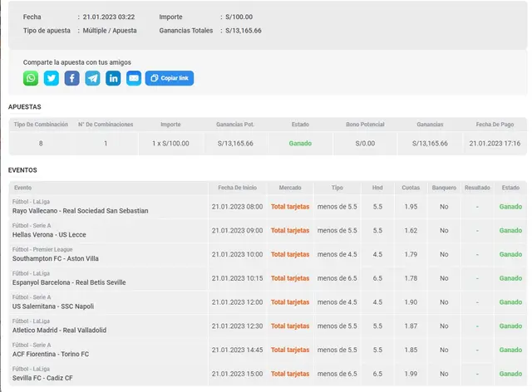Open Espanyol Barcelona - Real Betis Seville event

coord(69,282)
